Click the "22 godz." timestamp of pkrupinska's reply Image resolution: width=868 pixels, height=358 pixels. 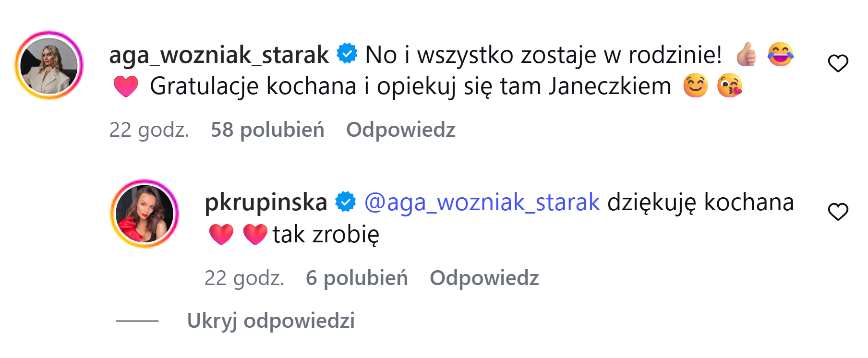tap(244, 278)
